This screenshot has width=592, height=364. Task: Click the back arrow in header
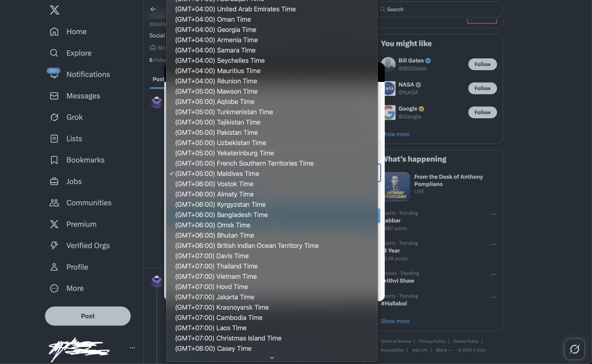tap(153, 9)
